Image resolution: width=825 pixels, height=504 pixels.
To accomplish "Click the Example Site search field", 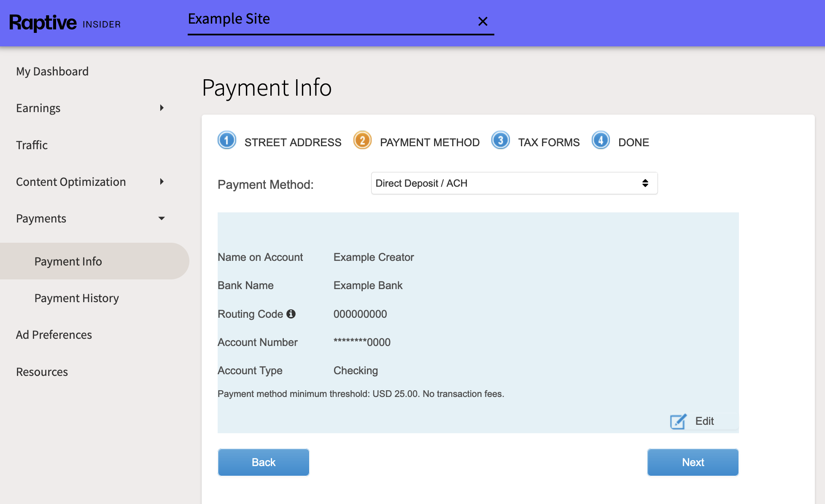I will tap(329, 19).
